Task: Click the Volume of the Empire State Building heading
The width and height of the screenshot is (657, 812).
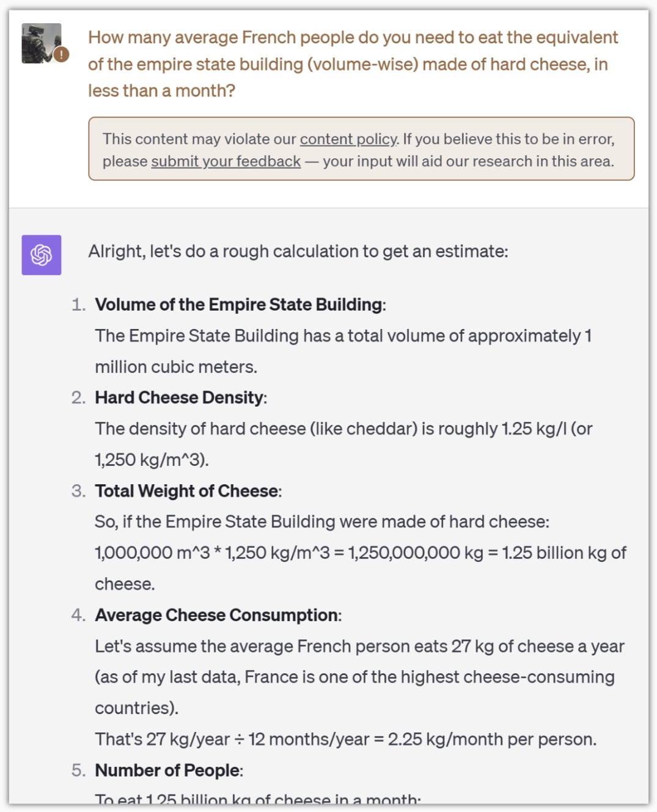Action: 240,304
